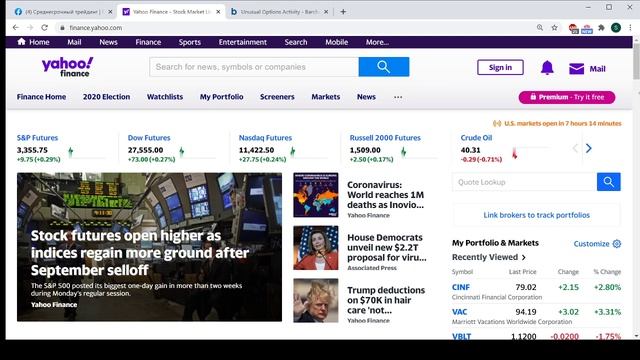Expand Recently Viewed chevron

(x=524, y=258)
